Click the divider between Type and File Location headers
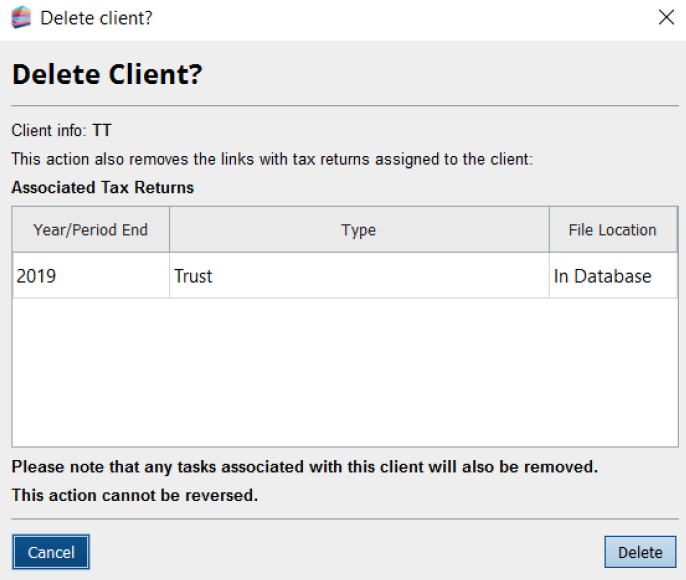This screenshot has height=580, width=686. [x=549, y=230]
